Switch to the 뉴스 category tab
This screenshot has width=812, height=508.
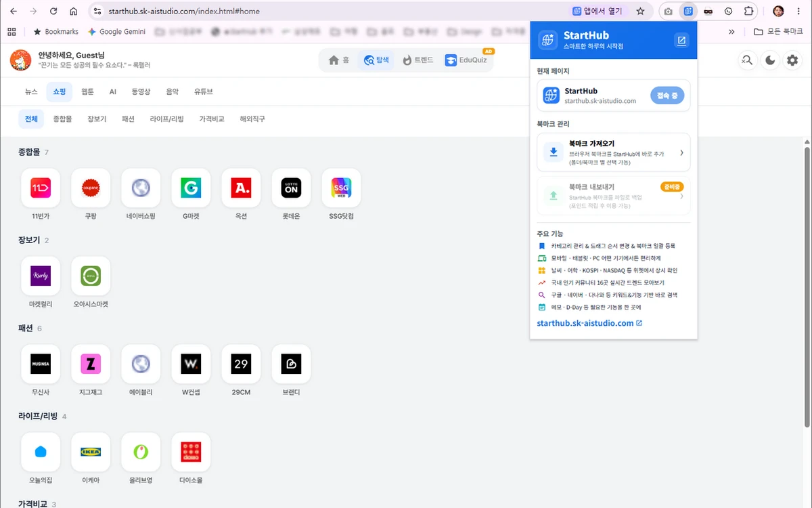[x=31, y=91]
